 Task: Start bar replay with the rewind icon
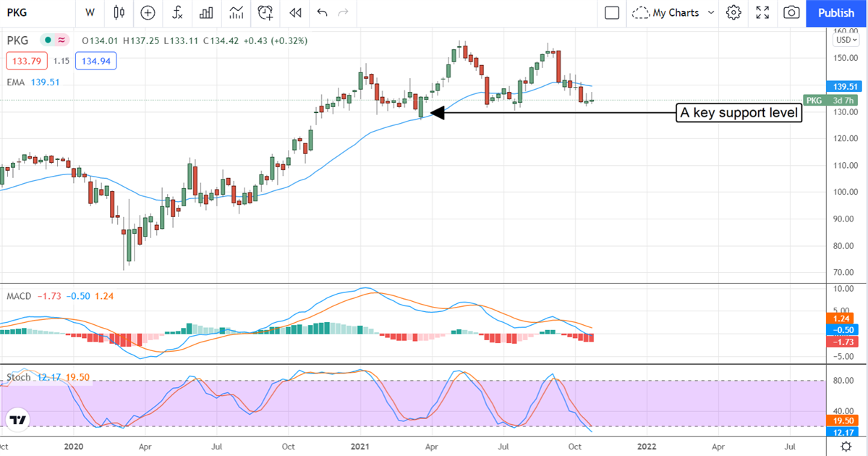click(x=294, y=12)
